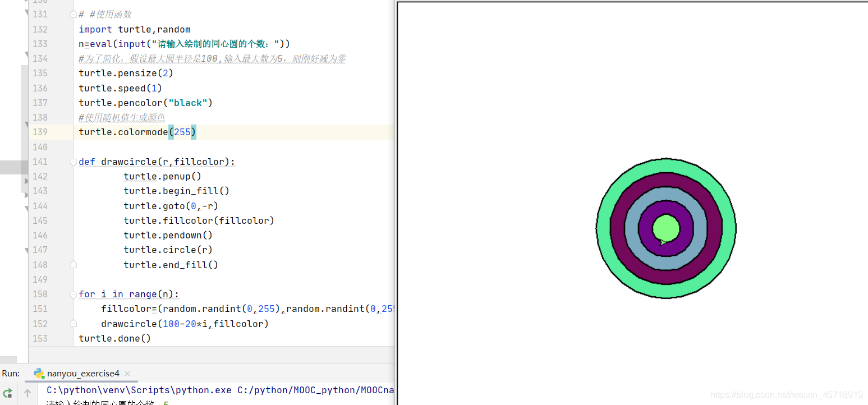This screenshot has width=868, height=405.
Task: Toggle a breakpoint in the gutter at line 135
Action: click(x=62, y=73)
